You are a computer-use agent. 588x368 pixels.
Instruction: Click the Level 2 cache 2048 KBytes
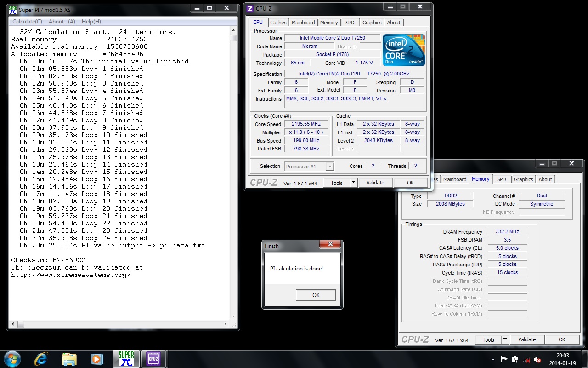pyautogui.click(x=378, y=141)
